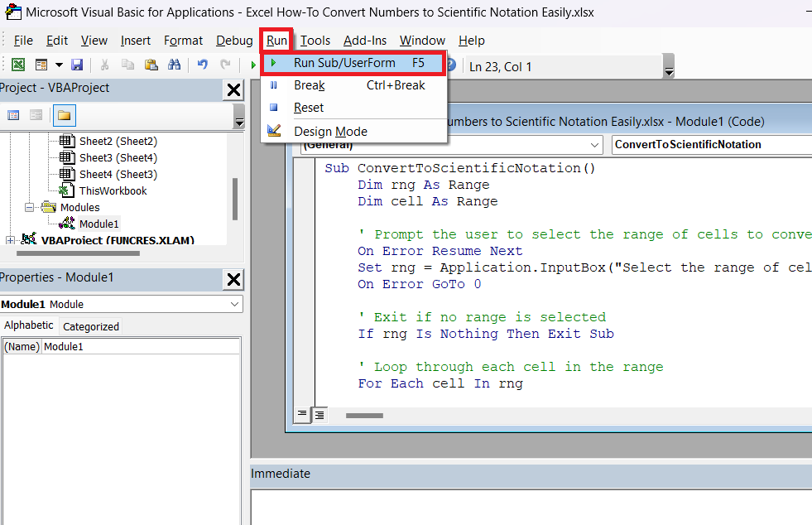Viewport: 812px width, 525px height.
Task: Open the Insert object dropdown arrow
Action: tap(59, 65)
